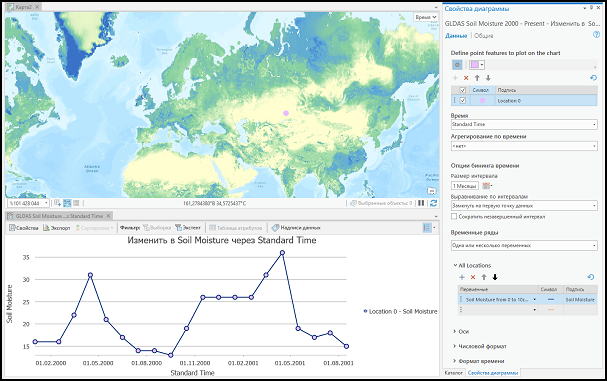Close the GLDAS Soil Moisture chart tab
Viewport: 607px width, 381px height.
click(x=108, y=216)
